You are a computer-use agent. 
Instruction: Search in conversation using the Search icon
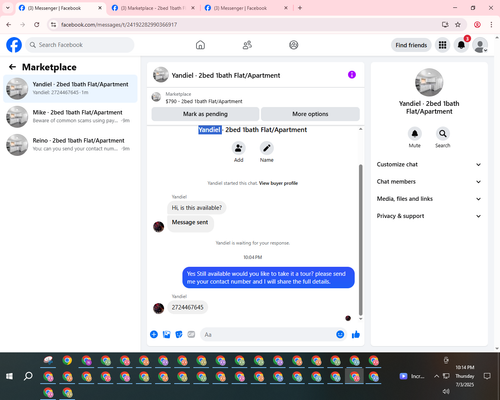pyautogui.click(x=443, y=134)
